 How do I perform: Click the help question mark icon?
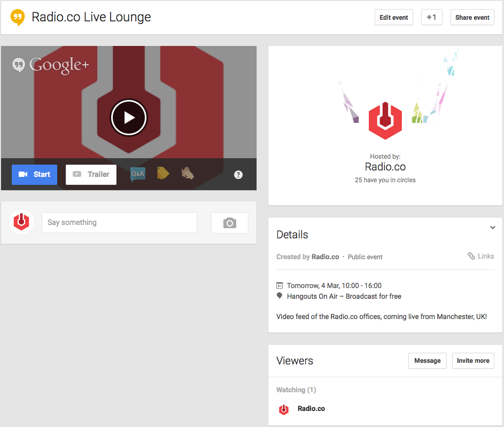238,175
